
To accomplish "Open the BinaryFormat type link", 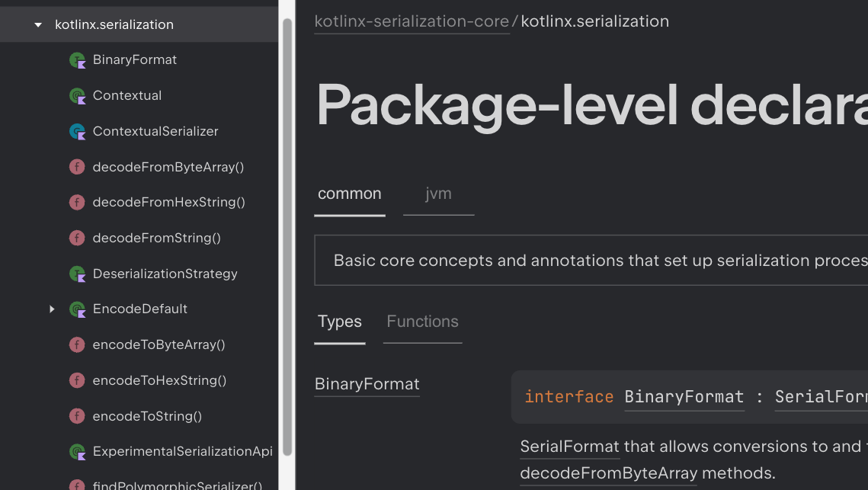I will tap(367, 384).
